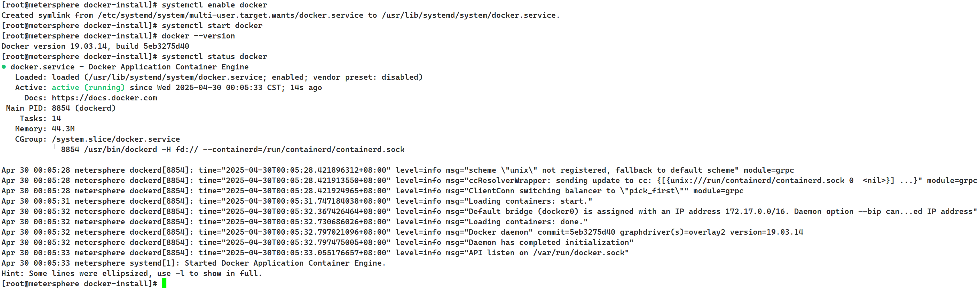
Task: Click the "Daemon has completed initialization" log message
Action: point(550,242)
